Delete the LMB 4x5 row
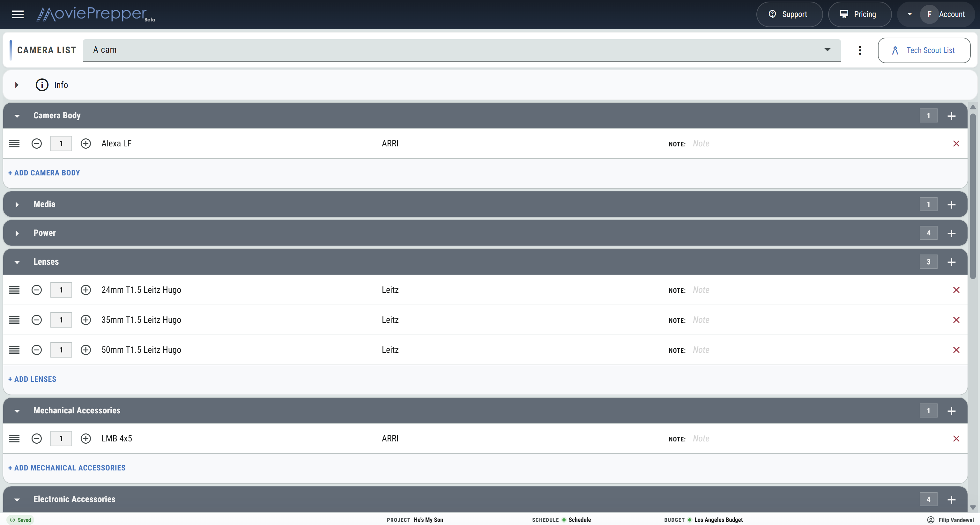Image resolution: width=980 pixels, height=525 pixels. 956,439
